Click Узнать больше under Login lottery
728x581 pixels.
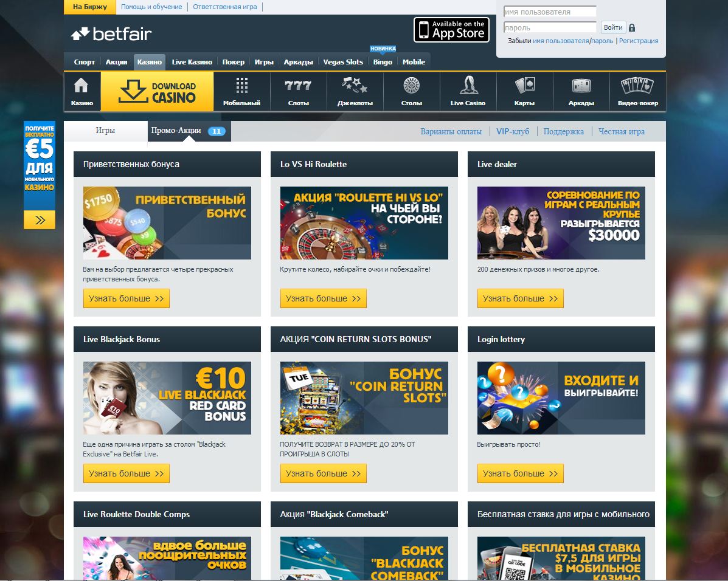coord(521,473)
